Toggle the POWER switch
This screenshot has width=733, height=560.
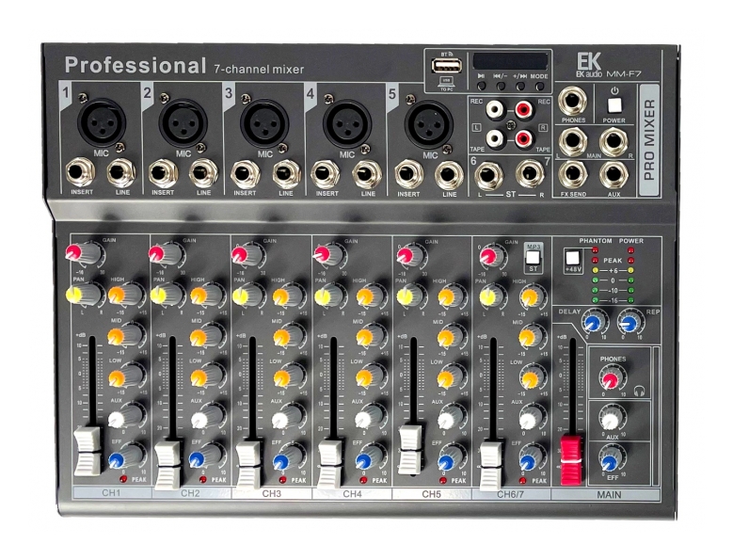pyautogui.click(x=613, y=104)
